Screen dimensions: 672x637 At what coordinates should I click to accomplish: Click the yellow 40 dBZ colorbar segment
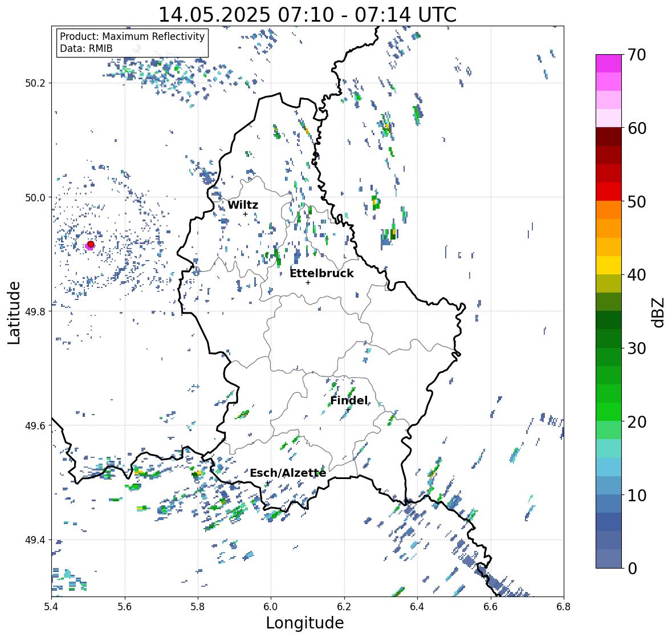pyautogui.click(x=609, y=265)
